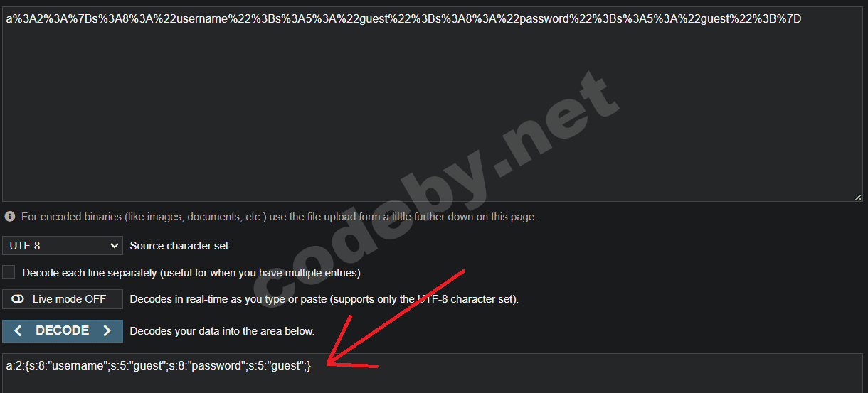868x393 pixels.
Task: Click the right chevron on the DECODE button
Action: point(107,331)
